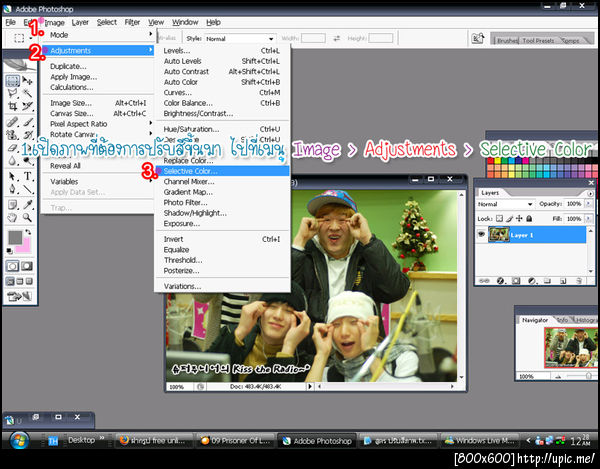
Task: Switch to Full Screen with menu bar mode
Action: point(20,282)
